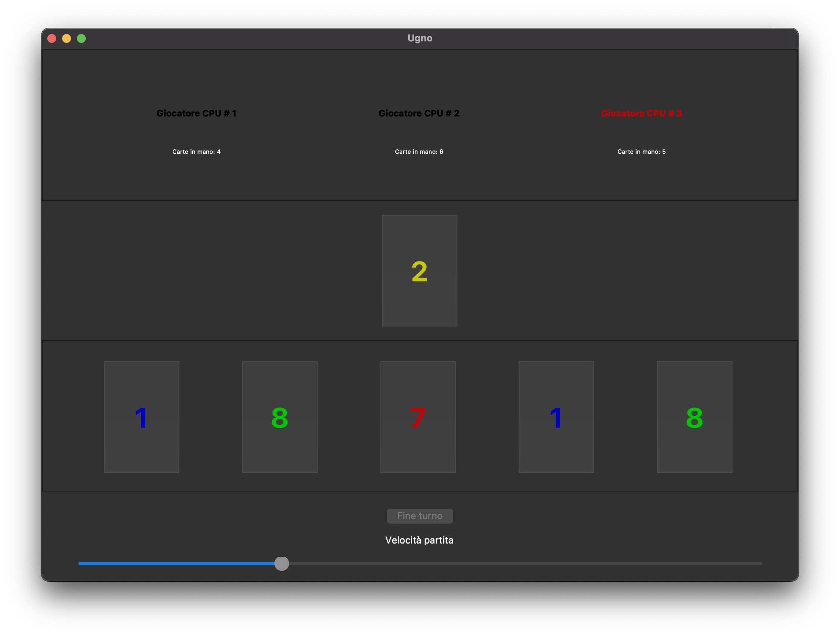The width and height of the screenshot is (840, 636).
Task: Click the unfilled gray part of the speed slider
Action: [x=524, y=564]
